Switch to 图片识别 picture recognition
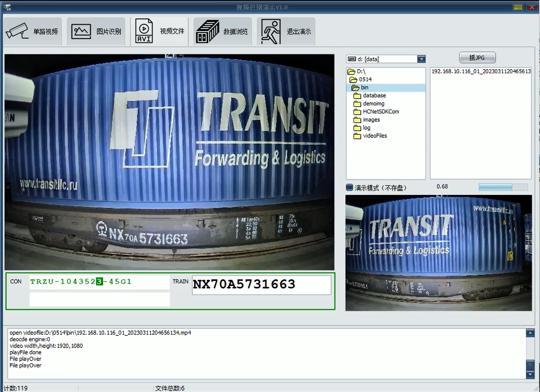The image size is (540, 392). 96,31
